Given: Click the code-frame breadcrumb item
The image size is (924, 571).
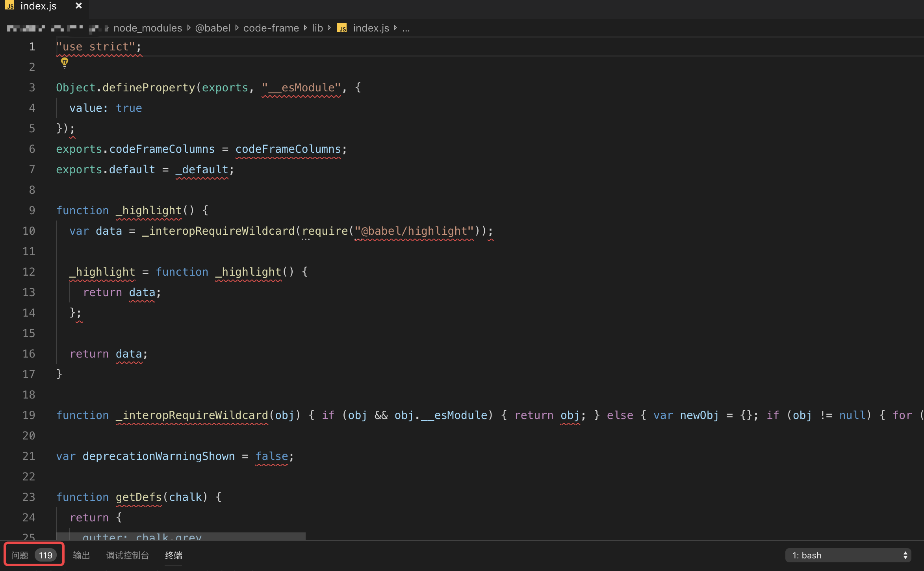Looking at the screenshot, I should [271, 28].
